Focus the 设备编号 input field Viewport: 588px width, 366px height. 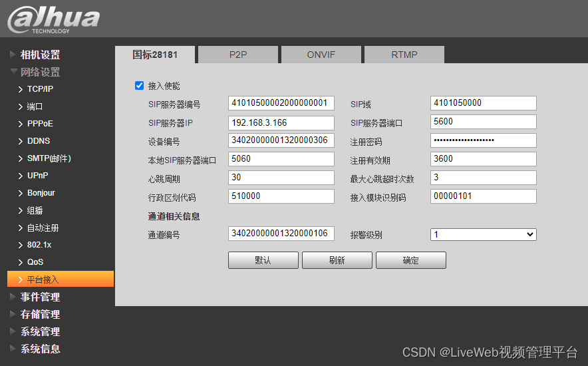(281, 140)
